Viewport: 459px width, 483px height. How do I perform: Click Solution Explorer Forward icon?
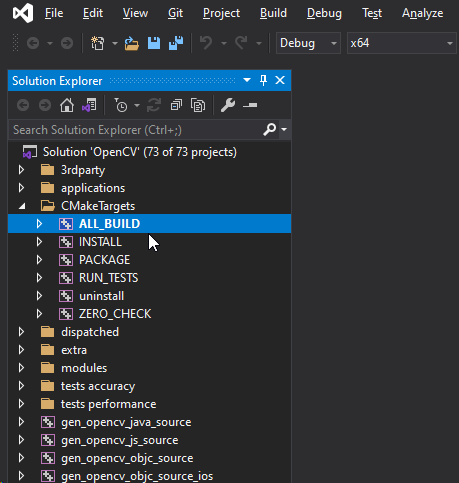[45, 105]
